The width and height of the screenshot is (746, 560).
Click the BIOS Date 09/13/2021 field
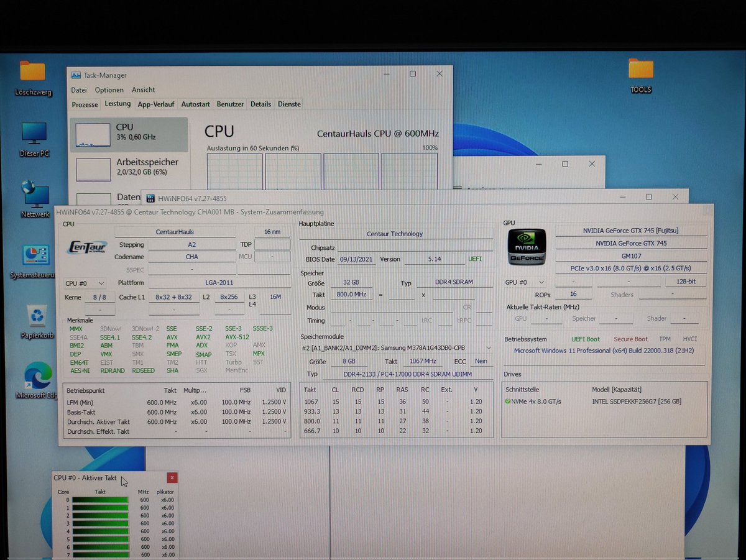point(356,259)
